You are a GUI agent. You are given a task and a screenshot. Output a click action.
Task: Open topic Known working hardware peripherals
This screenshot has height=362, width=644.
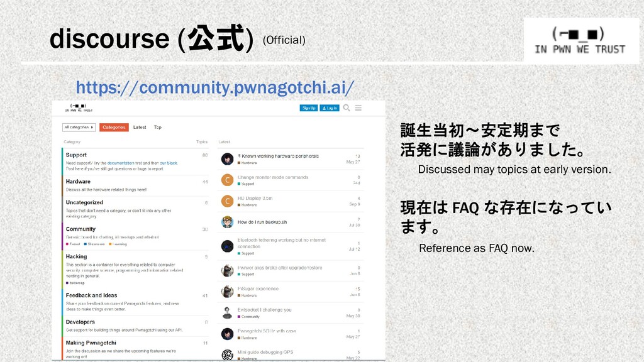click(280, 156)
